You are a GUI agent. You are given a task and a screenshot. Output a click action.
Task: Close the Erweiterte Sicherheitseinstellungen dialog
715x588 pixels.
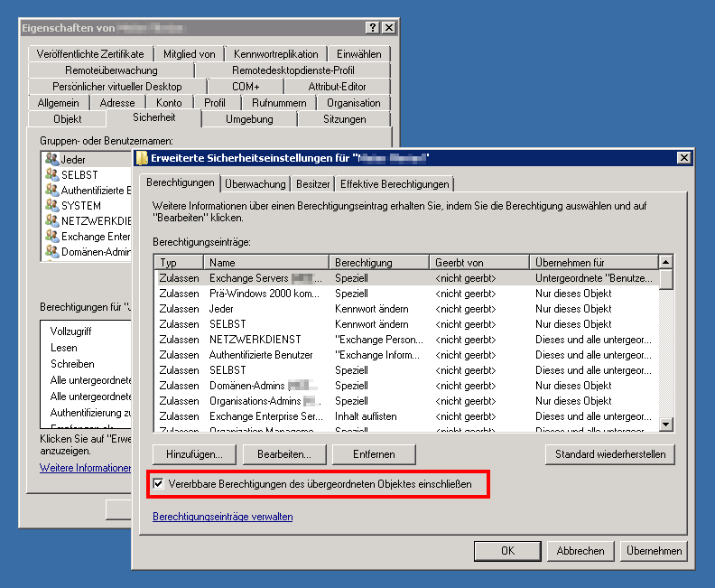pyautogui.click(x=684, y=158)
